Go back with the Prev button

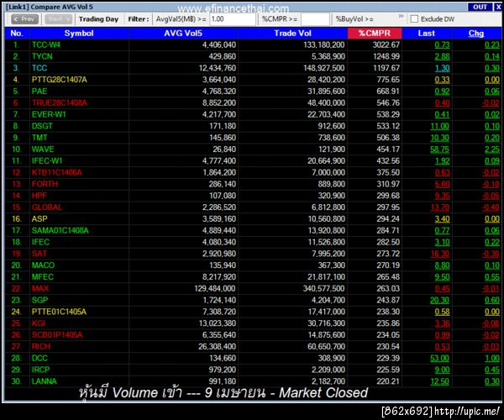click(x=24, y=19)
